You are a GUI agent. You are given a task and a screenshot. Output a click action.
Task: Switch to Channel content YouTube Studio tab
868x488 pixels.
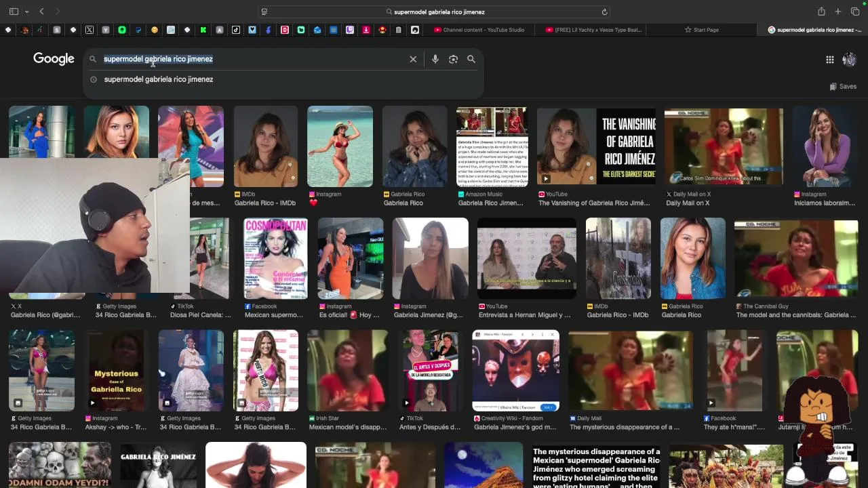(479, 30)
